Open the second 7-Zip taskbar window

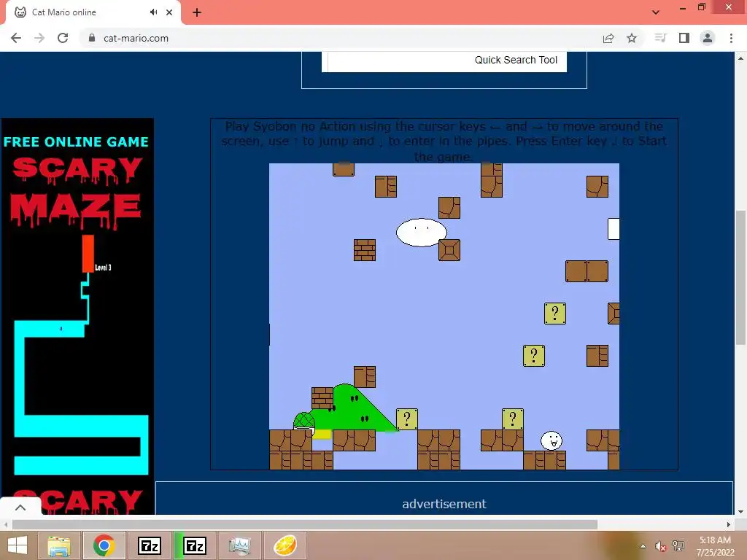pos(195,545)
